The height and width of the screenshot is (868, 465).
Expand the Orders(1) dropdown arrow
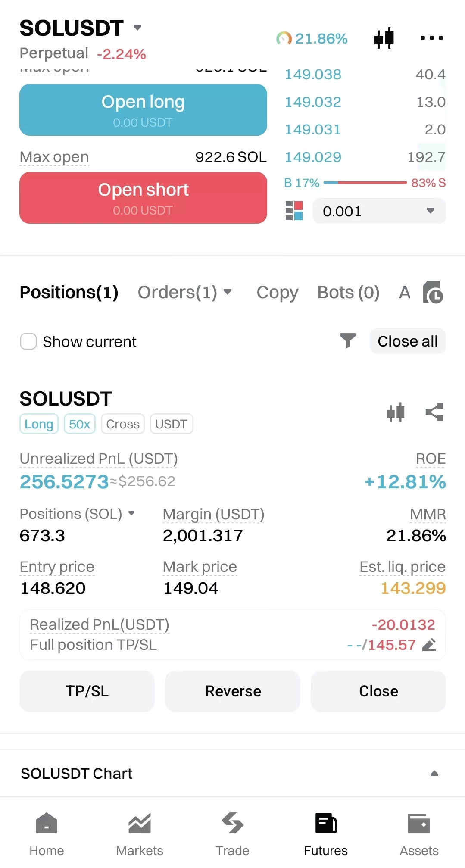(x=228, y=292)
